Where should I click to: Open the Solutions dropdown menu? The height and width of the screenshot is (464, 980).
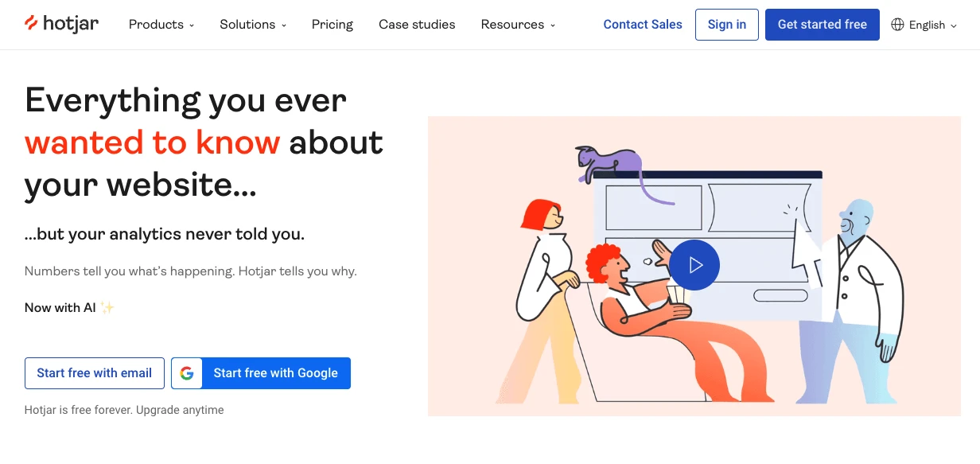click(253, 25)
